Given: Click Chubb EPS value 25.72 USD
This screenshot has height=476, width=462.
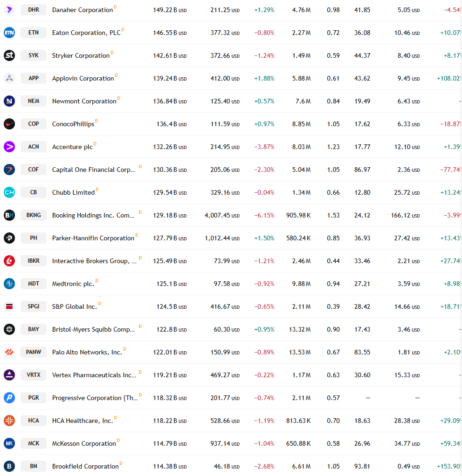Looking at the screenshot, I should (407, 192).
